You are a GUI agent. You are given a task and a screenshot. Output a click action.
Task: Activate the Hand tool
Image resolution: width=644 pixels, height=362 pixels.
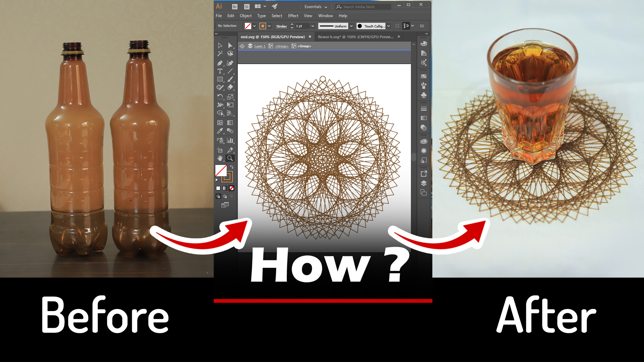pyautogui.click(x=220, y=158)
